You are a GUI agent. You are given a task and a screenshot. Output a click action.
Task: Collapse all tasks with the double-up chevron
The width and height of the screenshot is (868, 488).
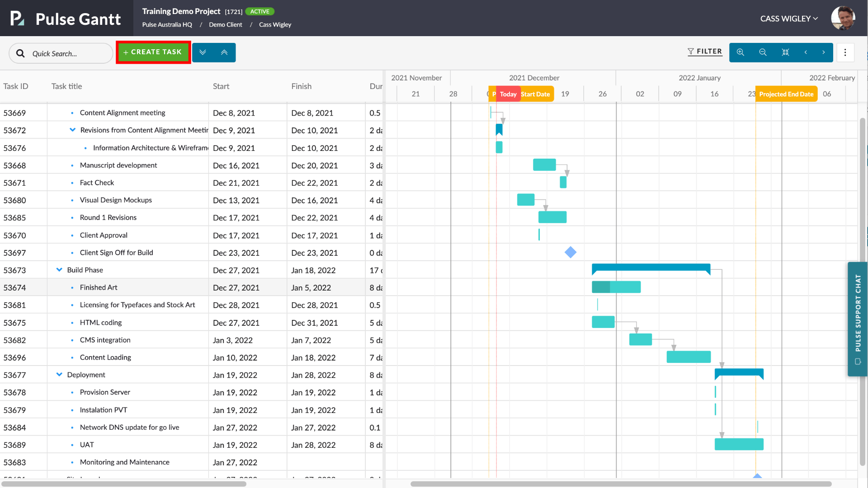pyautogui.click(x=224, y=52)
